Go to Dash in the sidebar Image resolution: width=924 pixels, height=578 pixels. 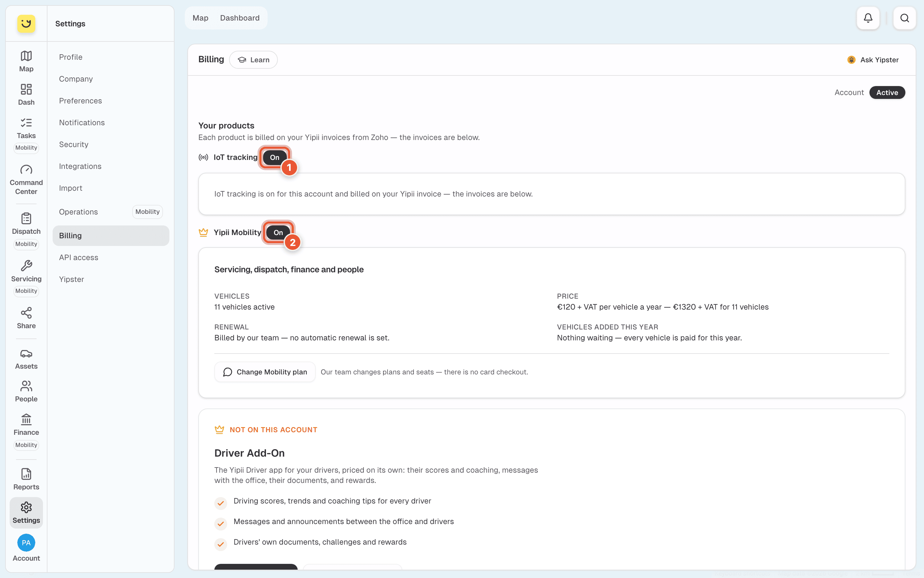26,94
